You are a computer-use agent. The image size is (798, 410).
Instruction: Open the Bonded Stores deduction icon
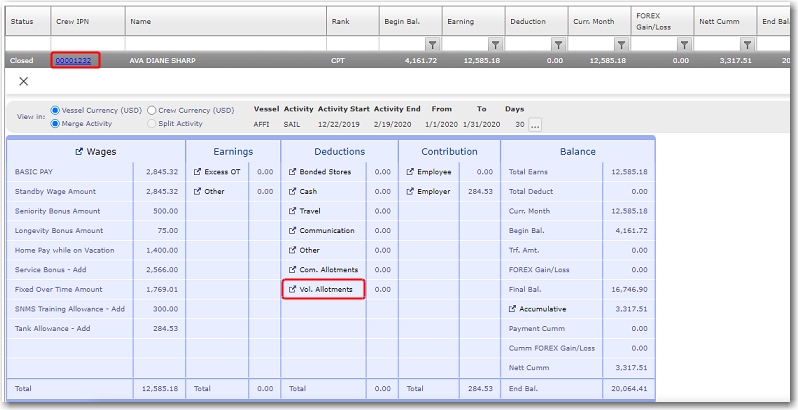point(292,172)
